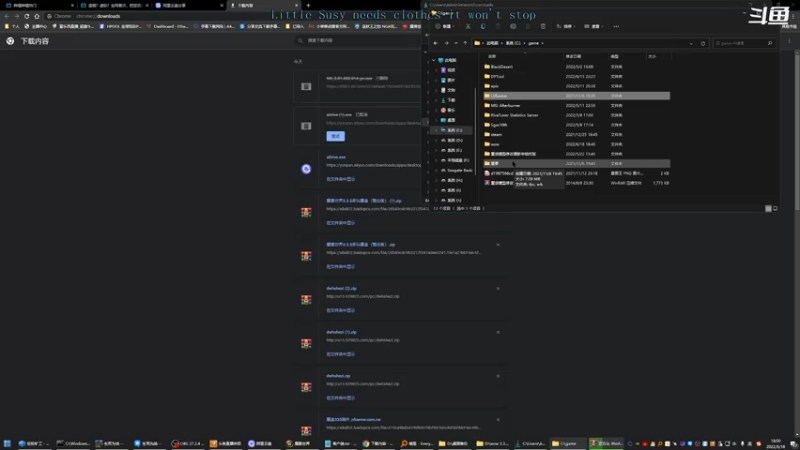Open the View dropdown in Explorer toolbar

(594, 26)
